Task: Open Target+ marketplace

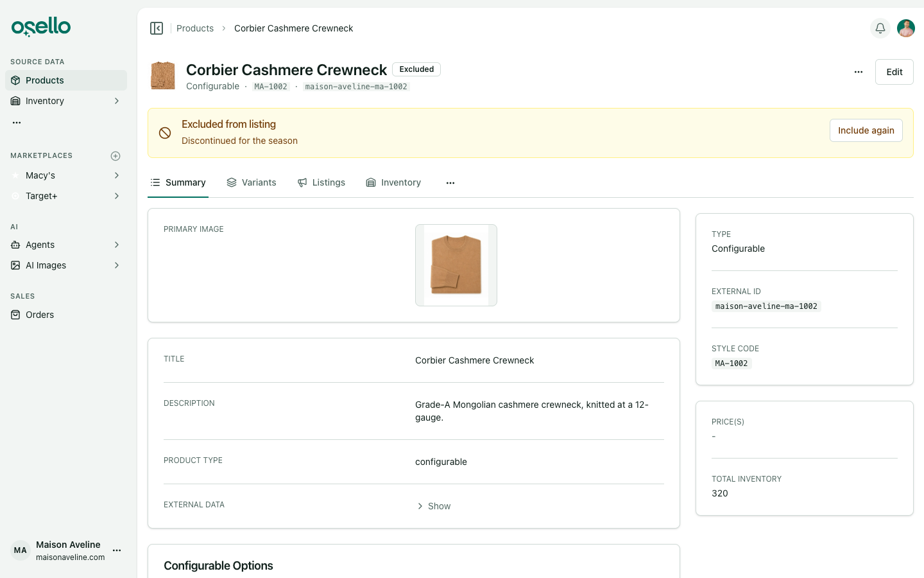Action: [66, 196]
